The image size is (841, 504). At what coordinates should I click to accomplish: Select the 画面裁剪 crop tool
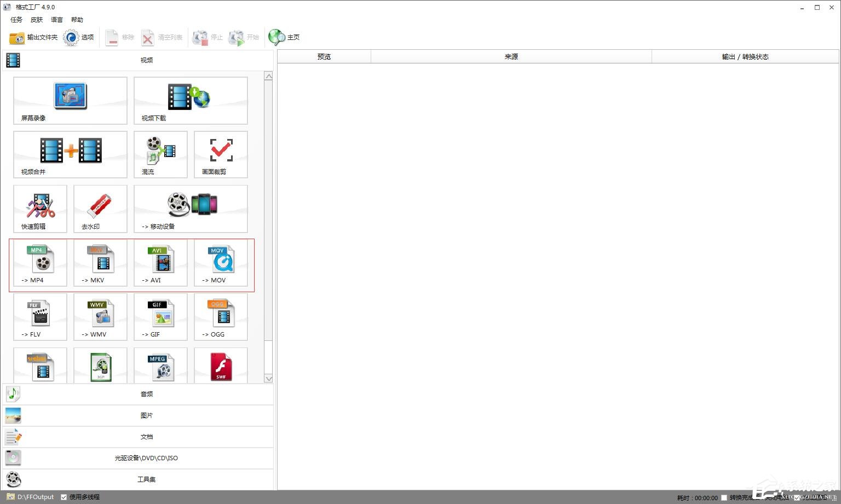point(221,154)
